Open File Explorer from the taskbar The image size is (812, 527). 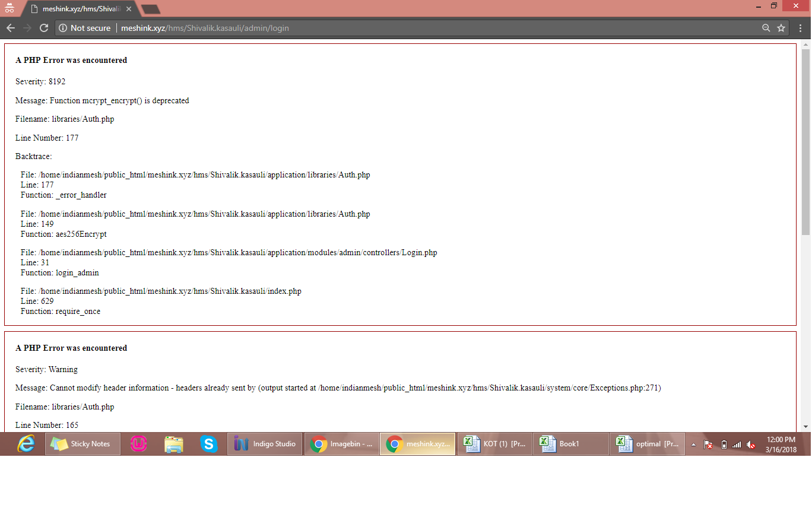174,444
